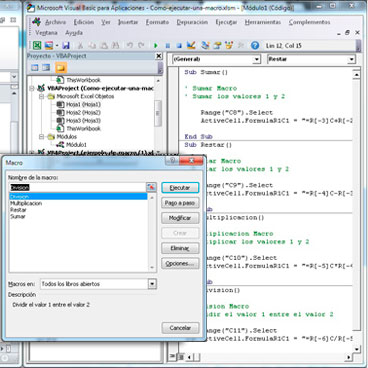The width and height of the screenshot is (368, 368).
Task: Open the arrow beside Insert UserForm icon
Action: [x=57, y=46]
